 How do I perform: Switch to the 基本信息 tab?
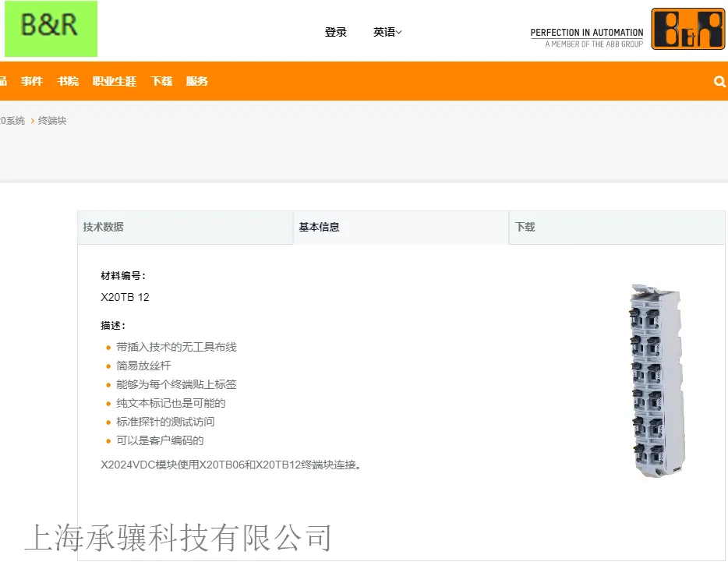coord(401,227)
